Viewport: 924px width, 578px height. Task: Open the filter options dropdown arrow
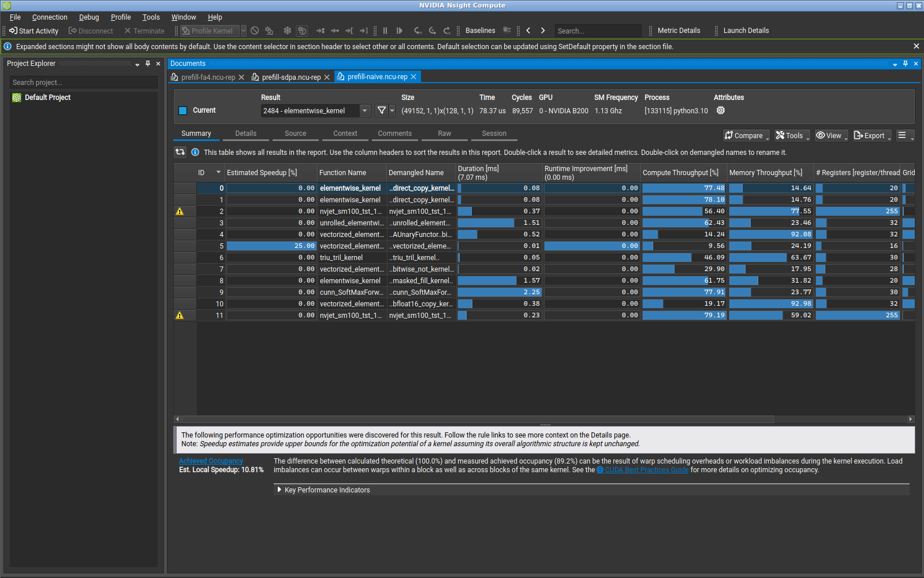point(392,110)
